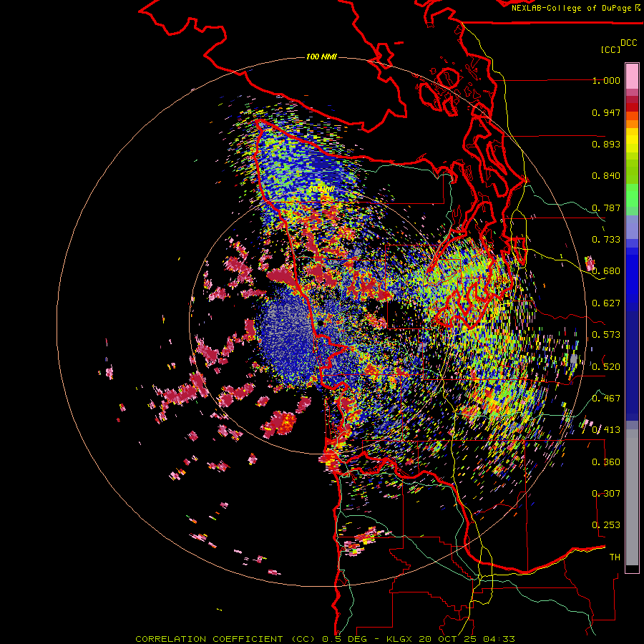Click the 0.467 legend value
This screenshot has width=644, height=644.
[606, 399]
